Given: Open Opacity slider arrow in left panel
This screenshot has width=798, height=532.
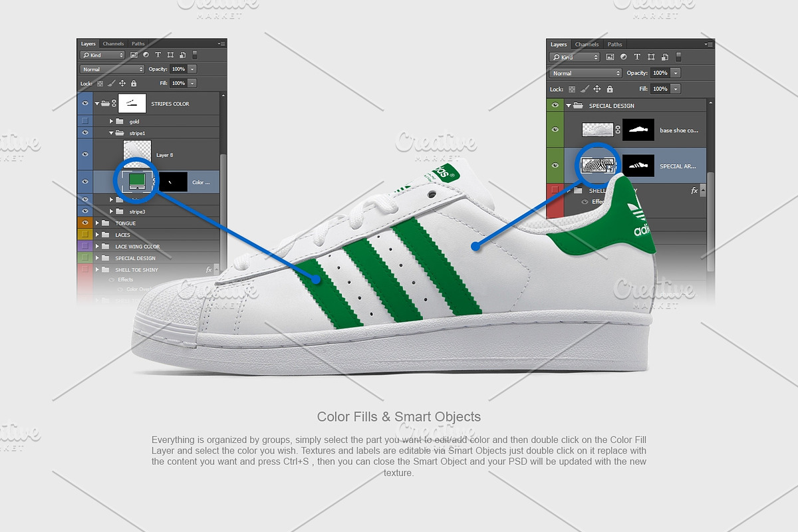Looking at the screenshot, I should pyautogui.click(x=192, y=69).
